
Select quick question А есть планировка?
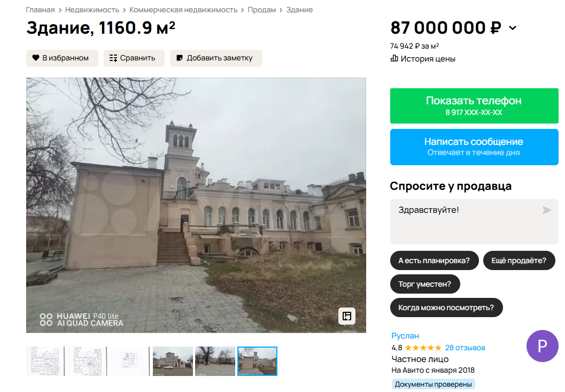tap(434, 260)
